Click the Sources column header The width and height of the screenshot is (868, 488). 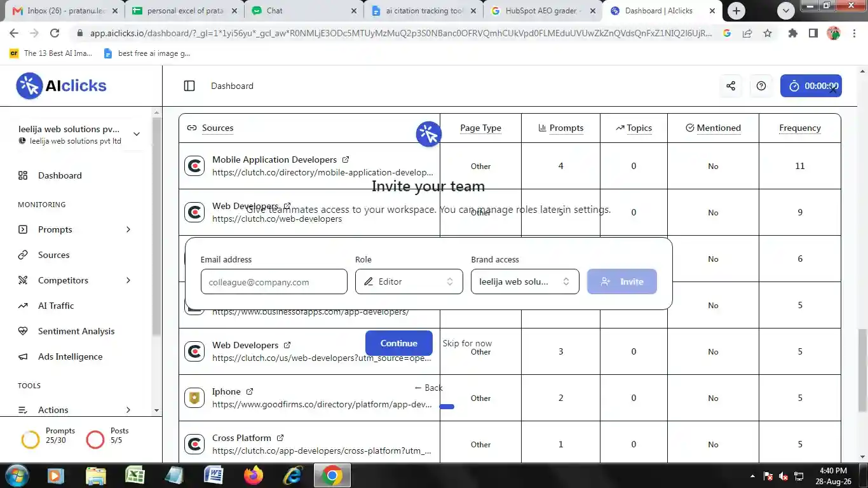pyautogui.click(x=210, y=128)
